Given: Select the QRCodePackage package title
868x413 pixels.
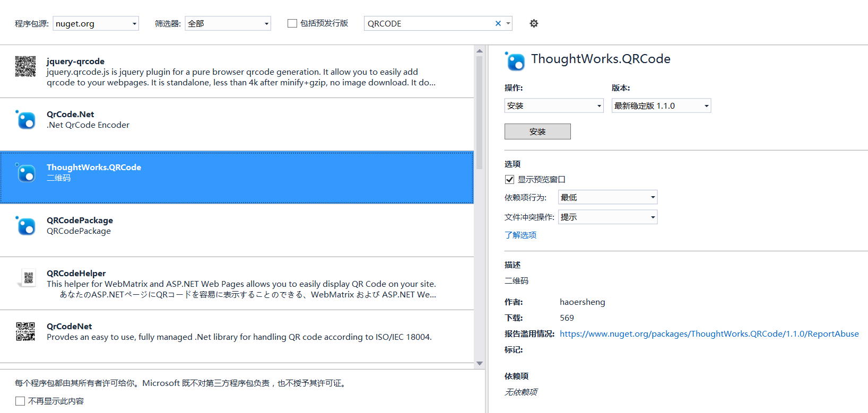Looking at the screenshot, I should pyautogui.click(x=80, y=220).
